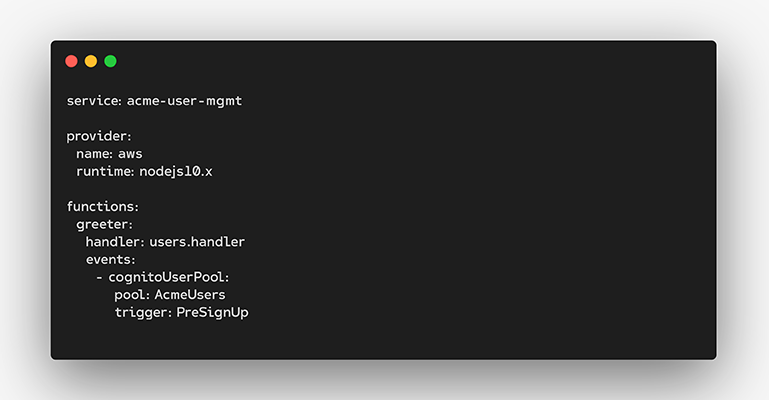This screenshot has width=769, height=400.
Task: Place cursor on PreSignUp value
Action: (212, 312)
